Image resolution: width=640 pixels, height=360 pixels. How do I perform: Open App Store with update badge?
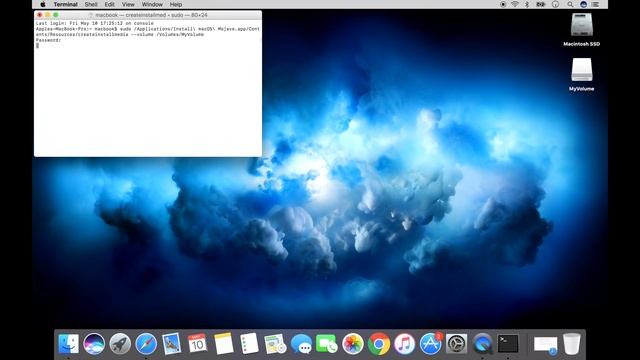click(x=431, y=344)
